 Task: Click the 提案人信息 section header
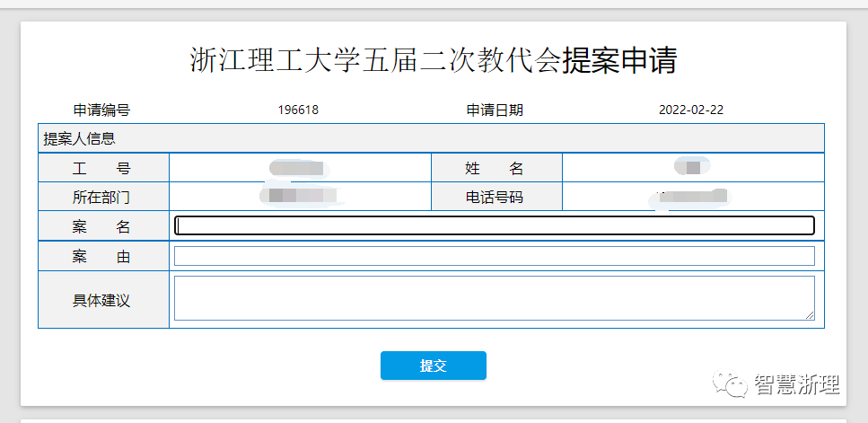79,139
